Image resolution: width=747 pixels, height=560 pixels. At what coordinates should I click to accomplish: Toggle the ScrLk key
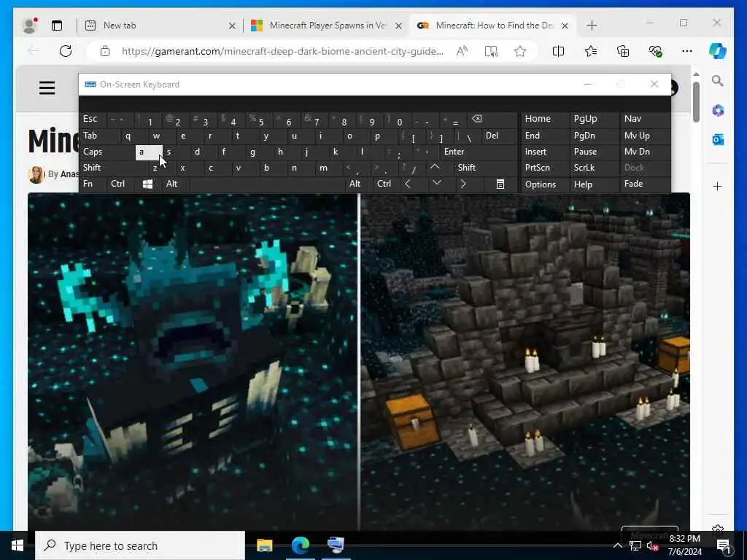pos(594,168)
